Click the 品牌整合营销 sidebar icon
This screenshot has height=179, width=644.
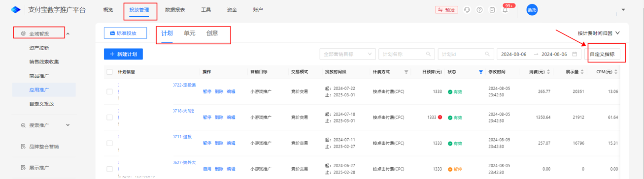[23, 147]
